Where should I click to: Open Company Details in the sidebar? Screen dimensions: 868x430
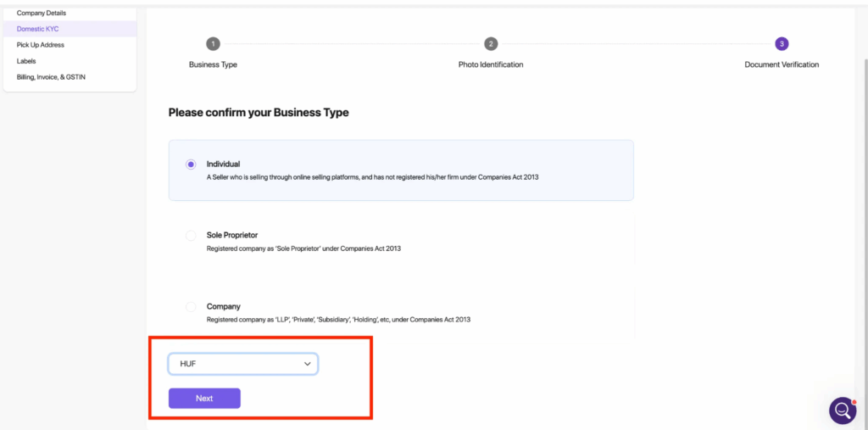click(x=41, y=14)
